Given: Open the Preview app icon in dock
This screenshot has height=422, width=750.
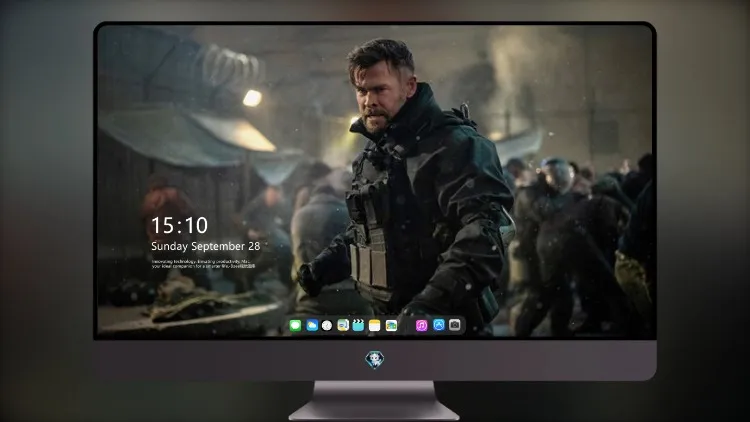Looking at the screenshot, I should point(343,326).
